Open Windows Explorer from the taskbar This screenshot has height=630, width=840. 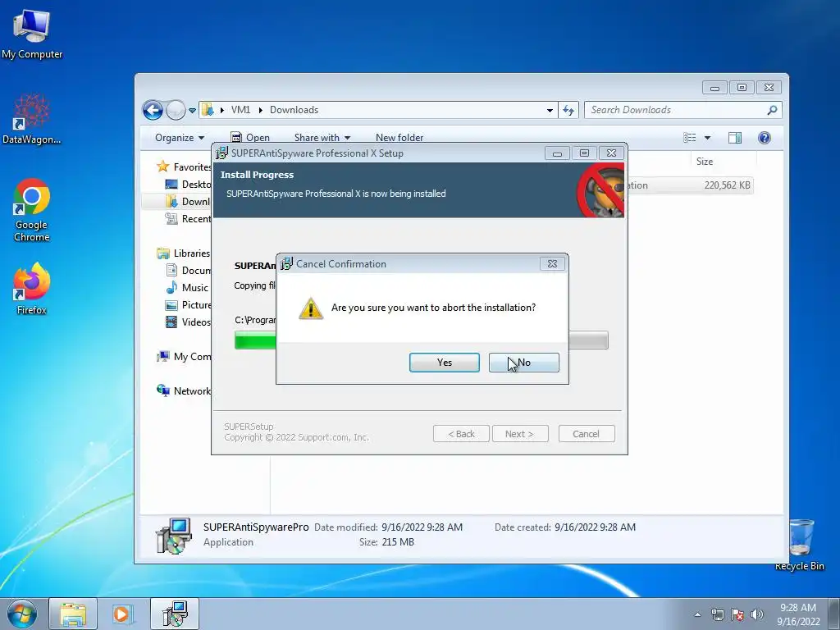(x=73, y=614)
